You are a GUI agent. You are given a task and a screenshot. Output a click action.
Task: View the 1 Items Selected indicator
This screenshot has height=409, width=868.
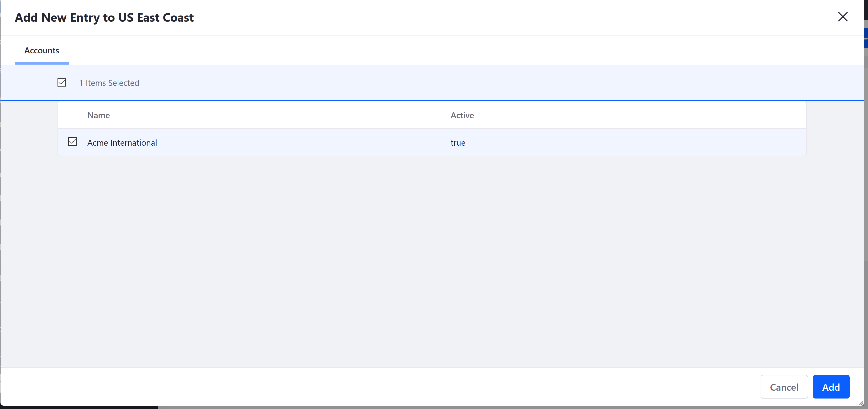(x=109, y=82)
